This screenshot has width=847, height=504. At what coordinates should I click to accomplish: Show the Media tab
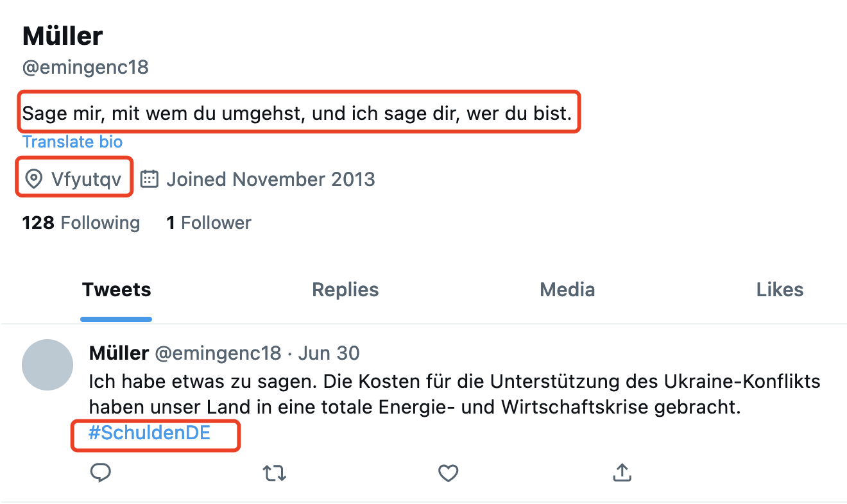(567, 290)
